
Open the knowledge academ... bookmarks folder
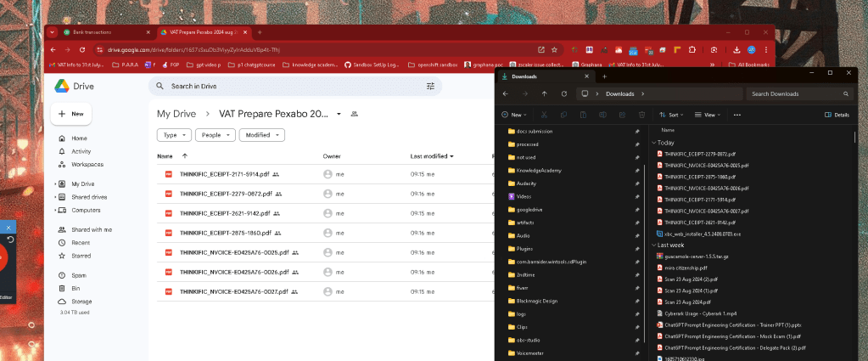click(x=310, y=65)
